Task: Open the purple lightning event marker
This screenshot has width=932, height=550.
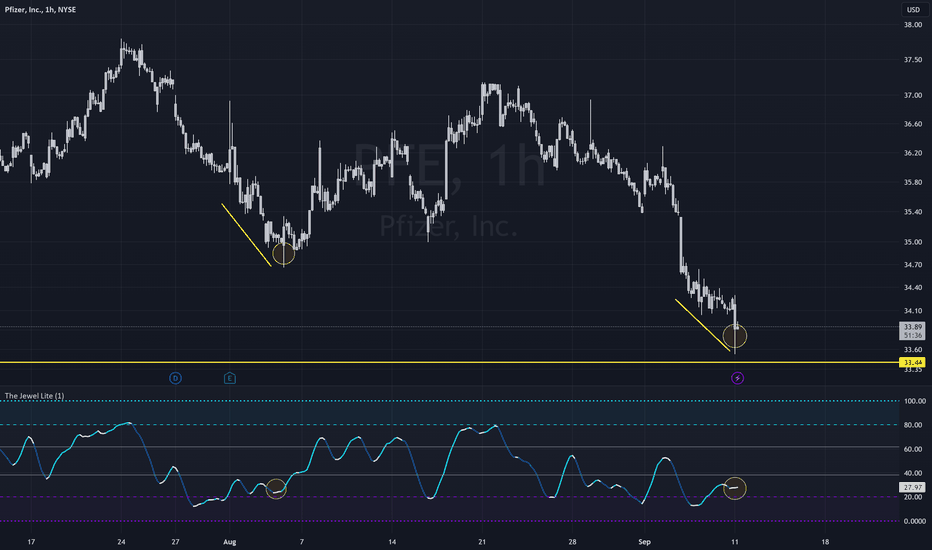Action: 737,378
